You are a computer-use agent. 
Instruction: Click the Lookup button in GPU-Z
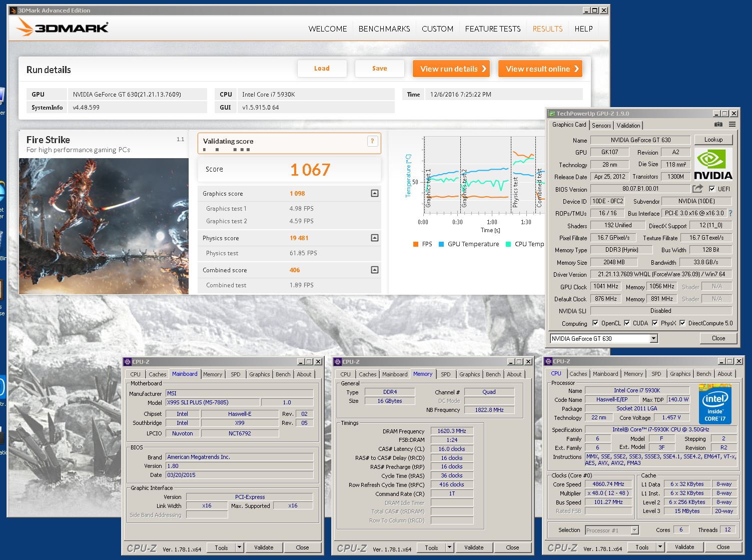[x=713, y=140]
